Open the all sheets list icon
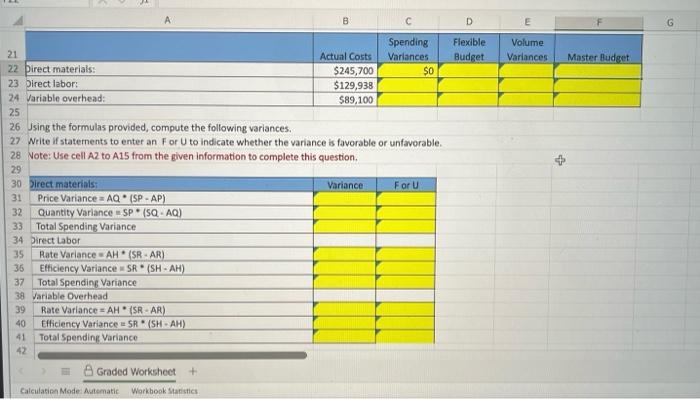The image size is (700, 399). pyautogui.click(x=65, y=371)
